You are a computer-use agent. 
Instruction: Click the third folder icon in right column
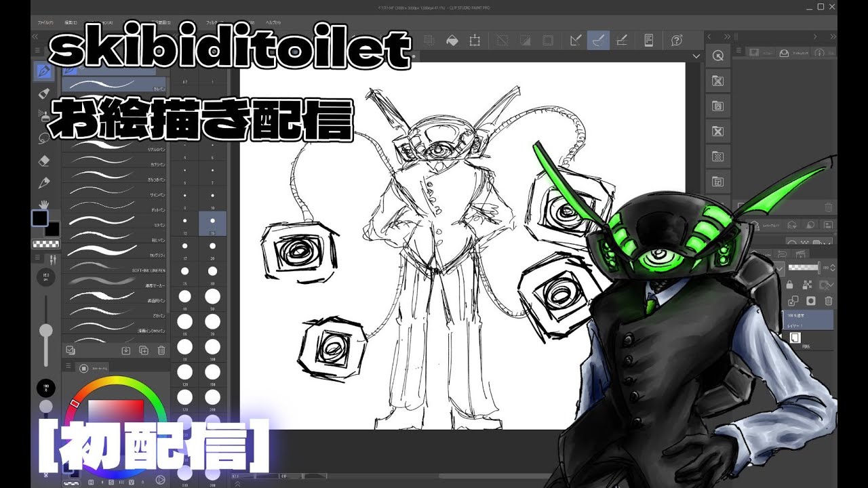click(x=718, y=131)
